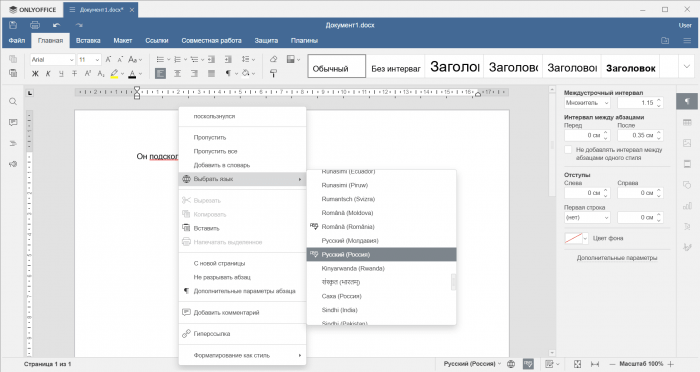The width and height of the screenshot is (700, 372).
Task: Expand the styles gallery arrow
Action: tap(687, 67)
